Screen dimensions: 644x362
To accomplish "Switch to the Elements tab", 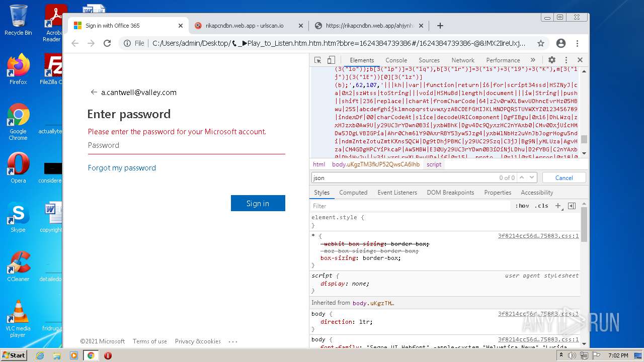I will 362,60.
